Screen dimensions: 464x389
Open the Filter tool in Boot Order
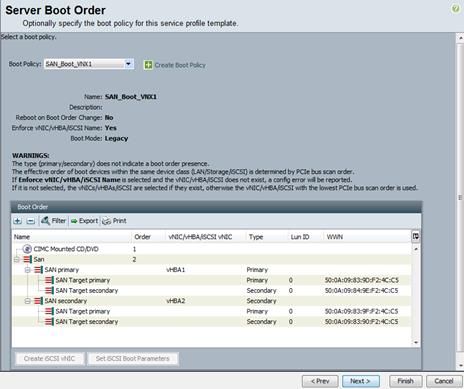pos(53,221)
